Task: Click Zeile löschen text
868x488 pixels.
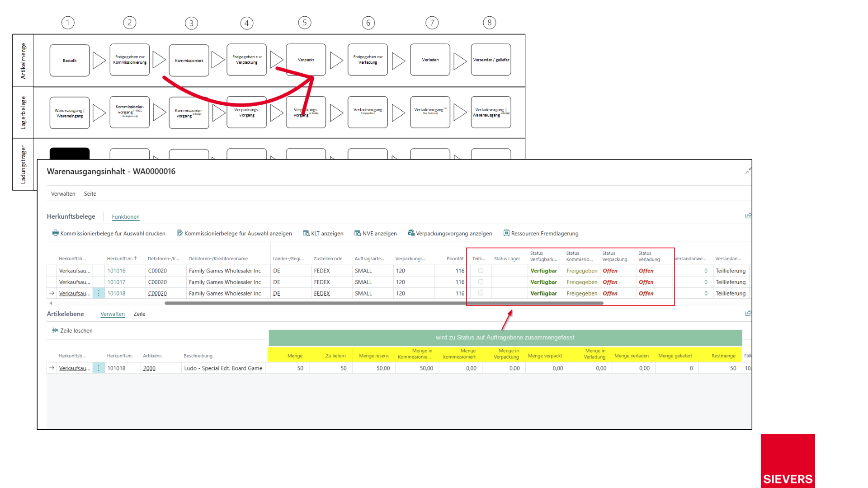Action: 76,330
